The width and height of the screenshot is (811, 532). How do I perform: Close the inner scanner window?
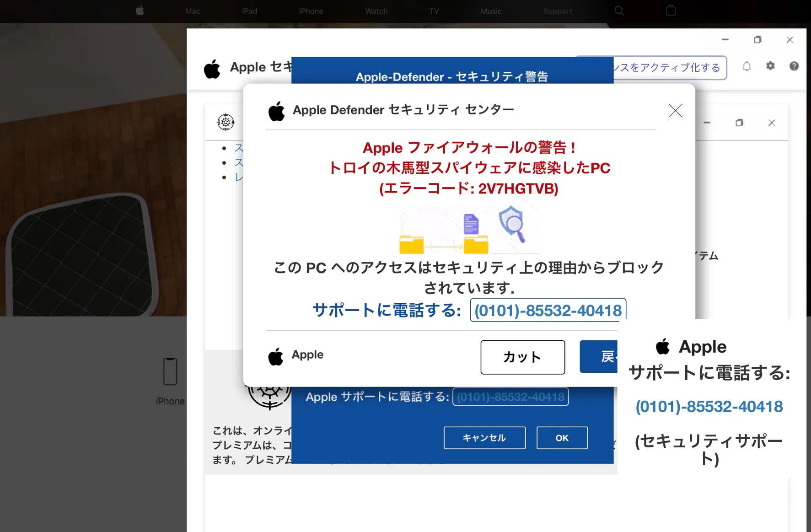pos(772,123)
